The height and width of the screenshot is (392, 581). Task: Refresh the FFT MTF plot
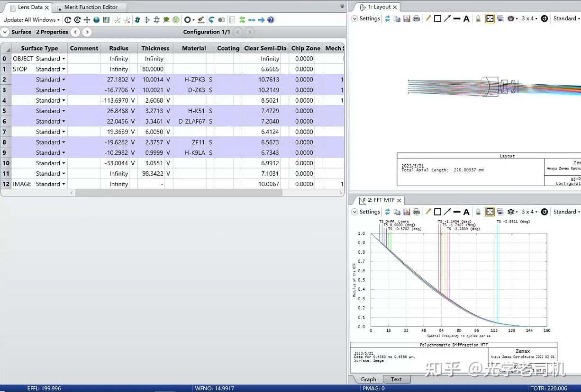pos(387,212)
